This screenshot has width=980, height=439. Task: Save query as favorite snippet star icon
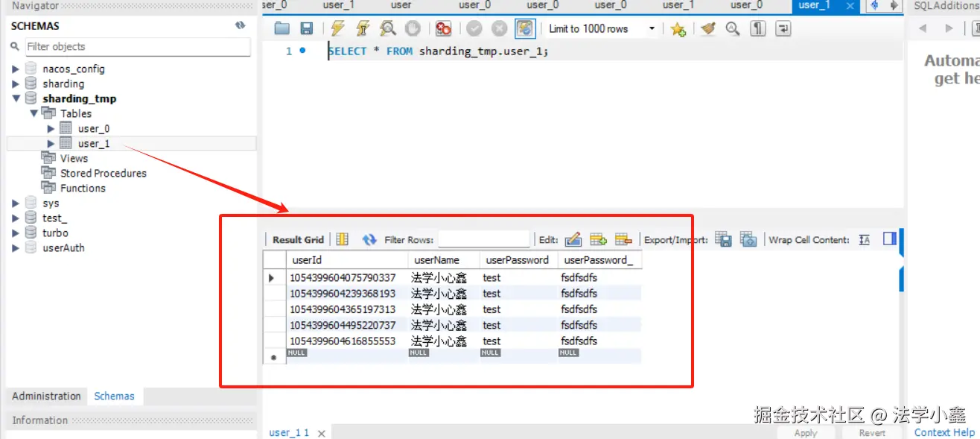(677, 28)
